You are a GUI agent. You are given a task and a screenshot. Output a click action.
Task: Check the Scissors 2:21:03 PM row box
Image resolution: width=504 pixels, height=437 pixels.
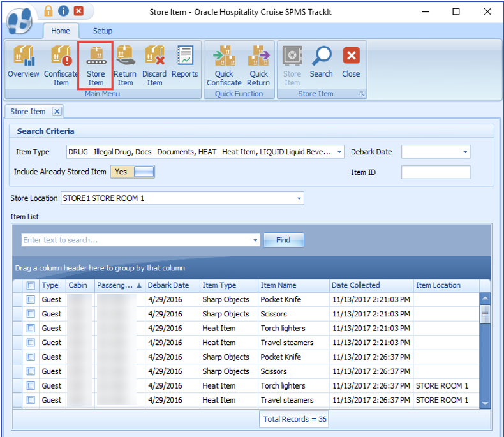(31, 314)
